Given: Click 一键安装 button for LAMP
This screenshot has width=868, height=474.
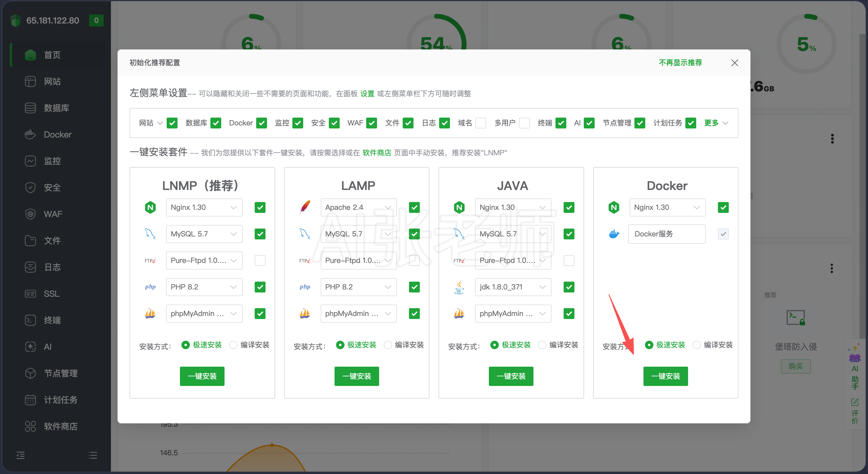Looking at the screenshot, I should [357, 376].
